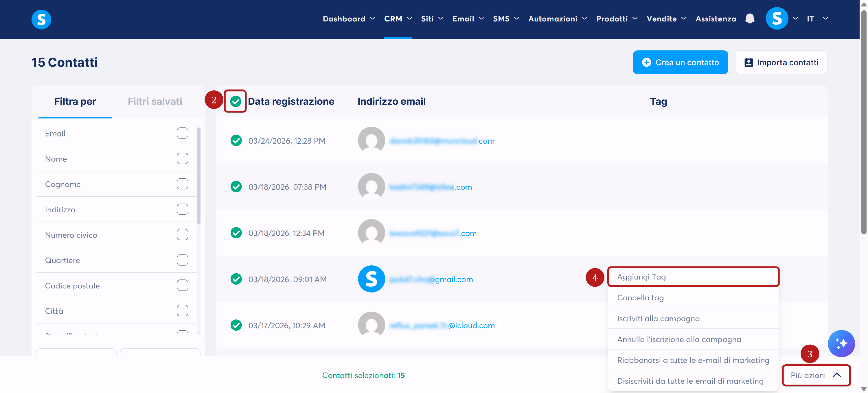Toggle the select-all contacts checkbox

click(x=235, y=101)
